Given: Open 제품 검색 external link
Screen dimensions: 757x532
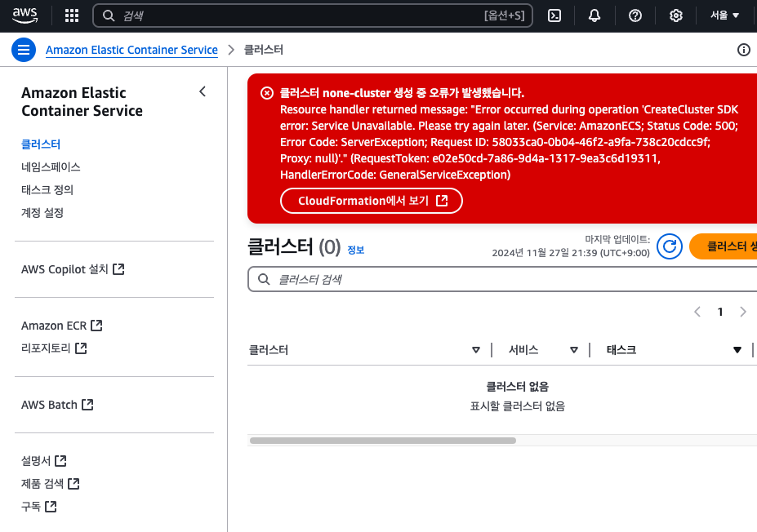Looking at the screenshot, I should point(50,483).
